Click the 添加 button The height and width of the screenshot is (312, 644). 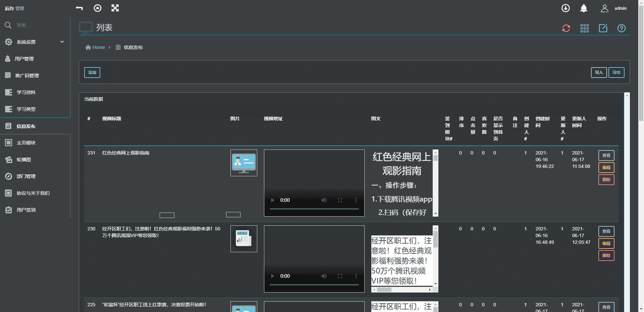point(92,73)
